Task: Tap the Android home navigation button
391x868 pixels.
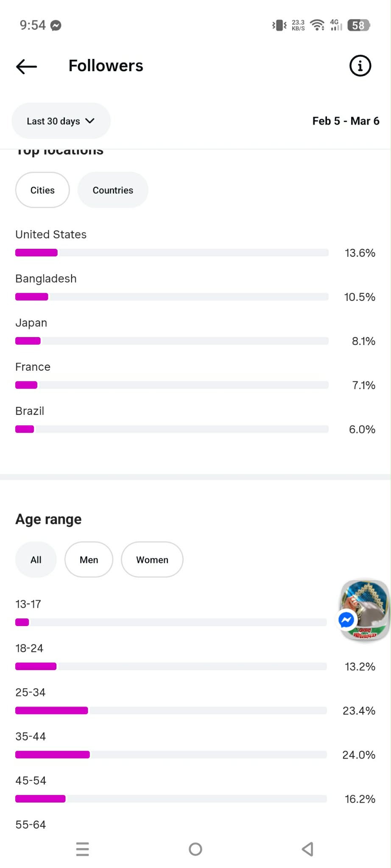Action: pos(195,849)
